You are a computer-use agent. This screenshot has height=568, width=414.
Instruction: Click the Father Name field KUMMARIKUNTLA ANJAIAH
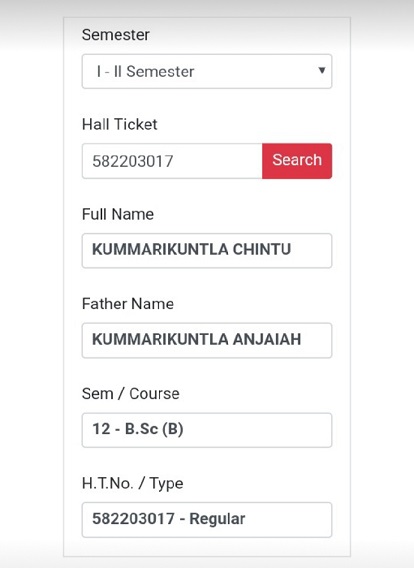(x=207, y=341)
